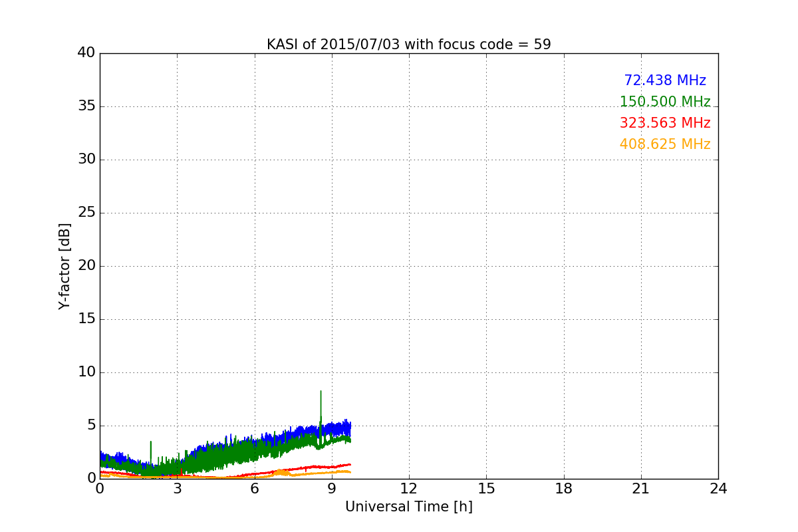Viewport: 798px width, 532px height.
Task: Click the y-axis tick label 35
Action: [86, 106]
